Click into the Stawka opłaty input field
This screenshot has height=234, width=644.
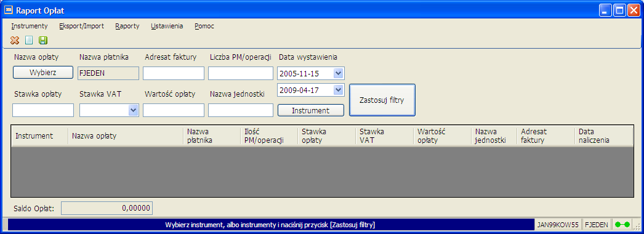coord(43,110)
